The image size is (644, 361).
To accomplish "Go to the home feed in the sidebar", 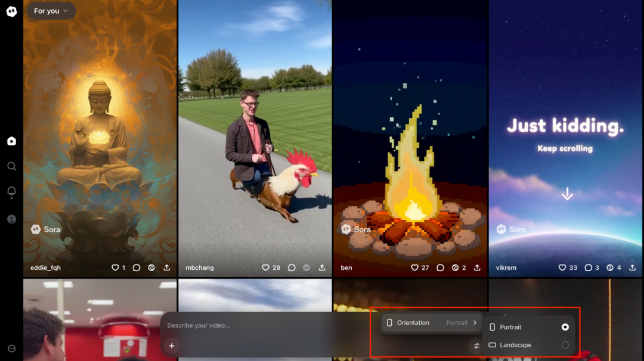I will pyautogui.click(x=11, y=141).
